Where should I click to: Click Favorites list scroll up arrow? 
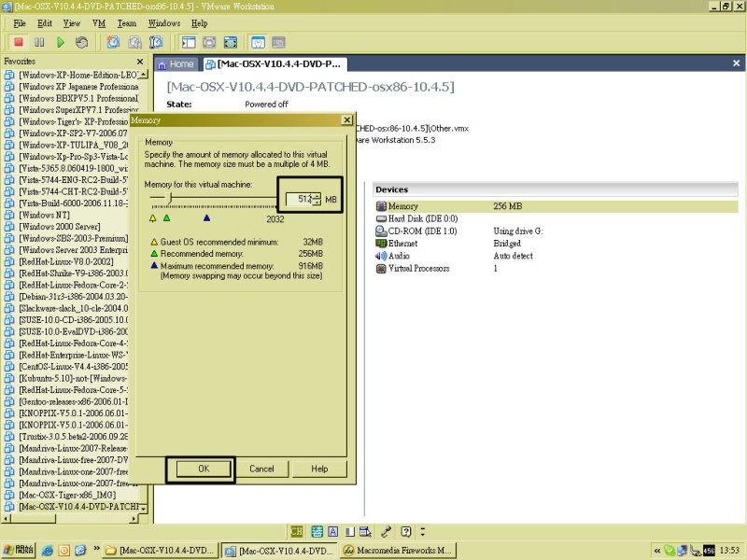pos(144,75)
